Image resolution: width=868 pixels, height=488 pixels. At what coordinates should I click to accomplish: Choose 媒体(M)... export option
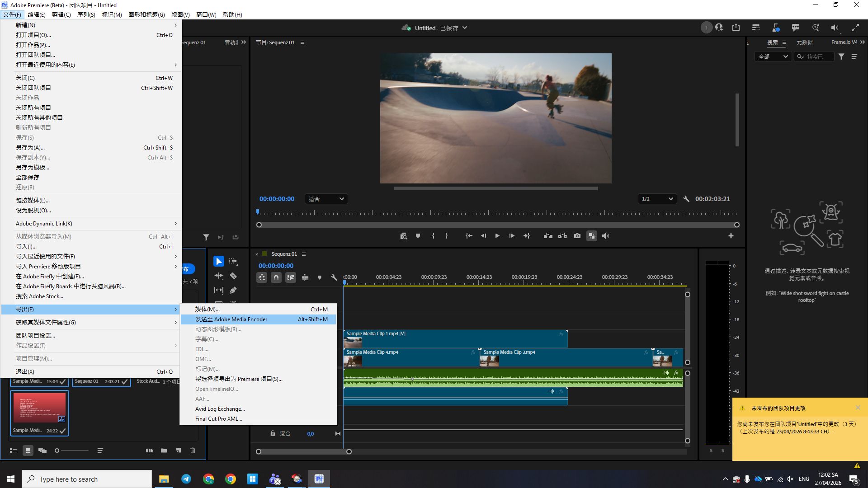pyautogui.click(x=258, y=309)
